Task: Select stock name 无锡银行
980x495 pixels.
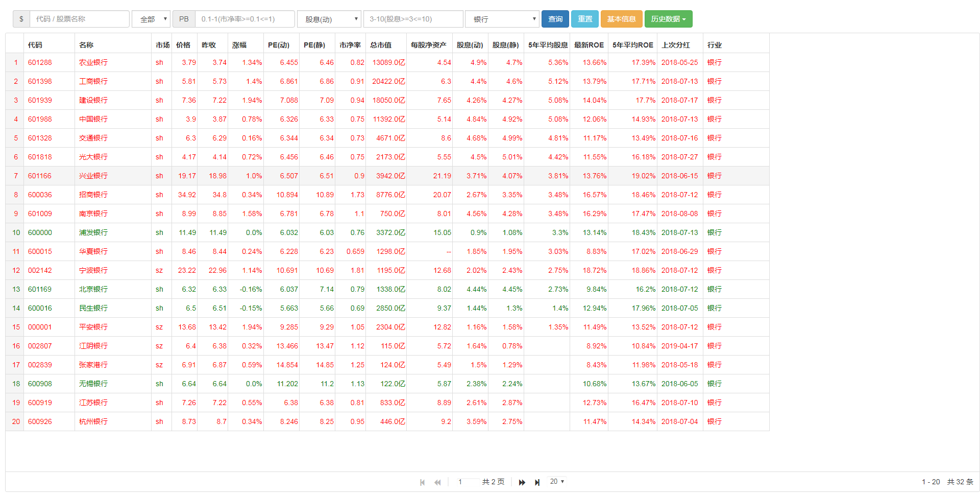Action: 93,384
